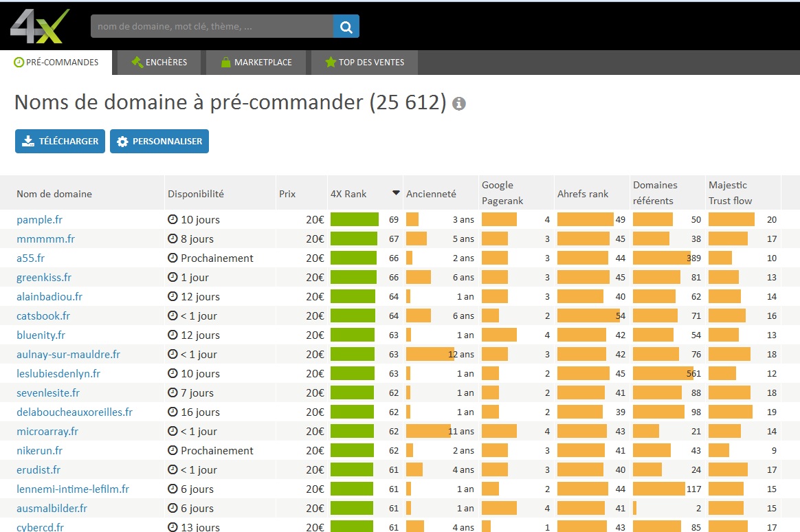The image size is (800, 532).
Task: Click the 20€ price in the erudist.fr row
Action: pos(315,469)
